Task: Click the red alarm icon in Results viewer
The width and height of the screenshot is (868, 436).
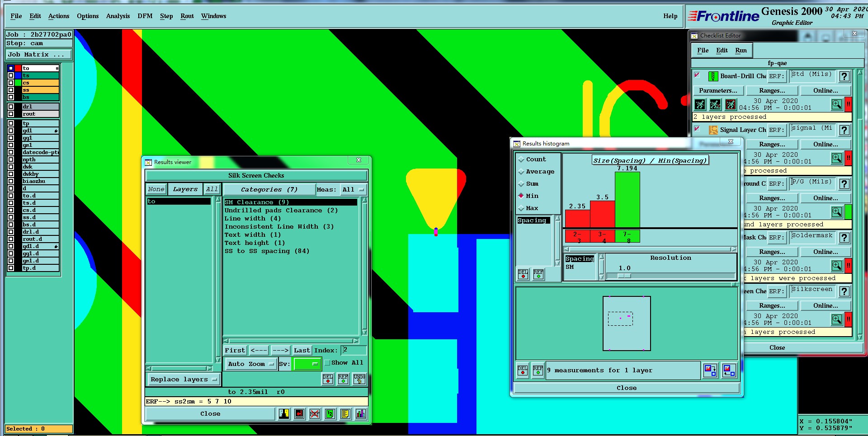Action: 299,413
